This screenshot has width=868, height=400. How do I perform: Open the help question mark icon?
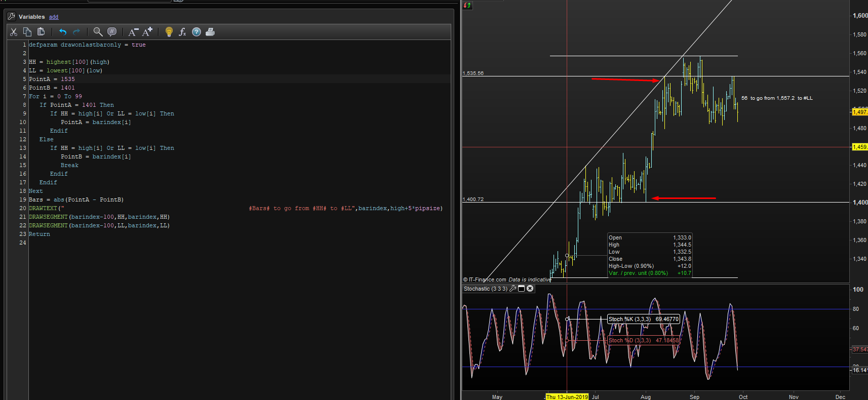tap(196, 32)
